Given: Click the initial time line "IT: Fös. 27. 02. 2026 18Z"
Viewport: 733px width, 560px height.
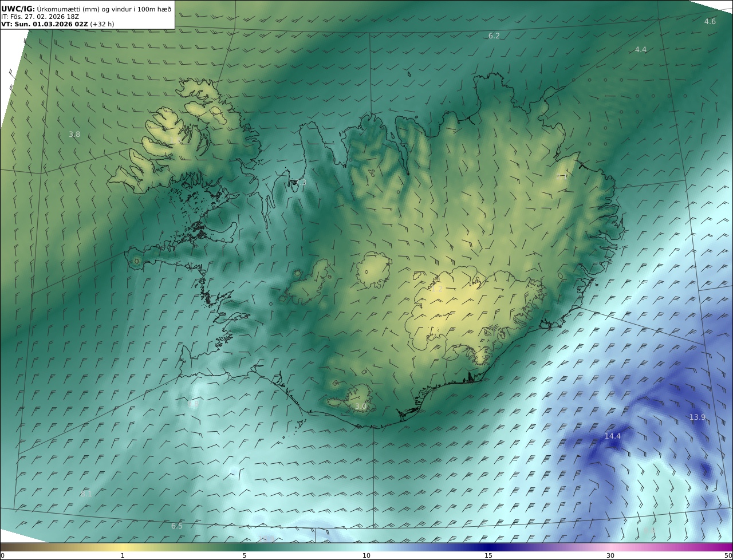Looking at the screenshot, I should pyautogui.click(x=40, y=17).
